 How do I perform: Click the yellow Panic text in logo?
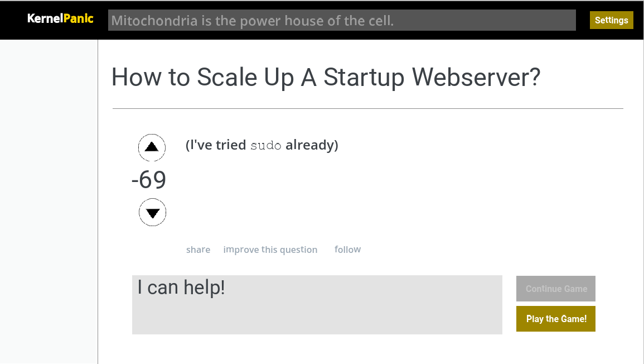pyautogui.click(x=78, y=18)
